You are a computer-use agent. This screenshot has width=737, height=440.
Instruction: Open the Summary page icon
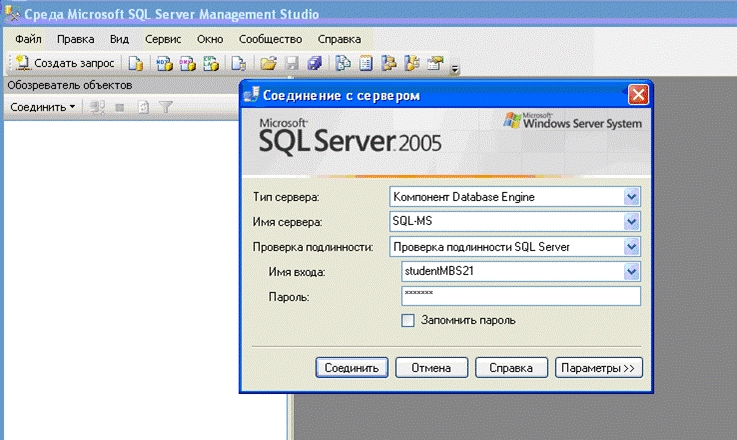click(x=366, y=63)
